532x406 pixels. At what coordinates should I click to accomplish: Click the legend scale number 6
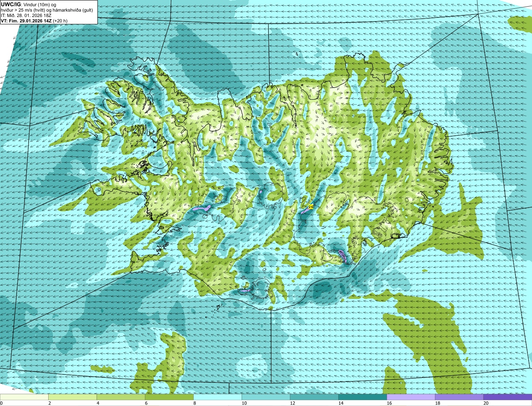tap(146, 403)
